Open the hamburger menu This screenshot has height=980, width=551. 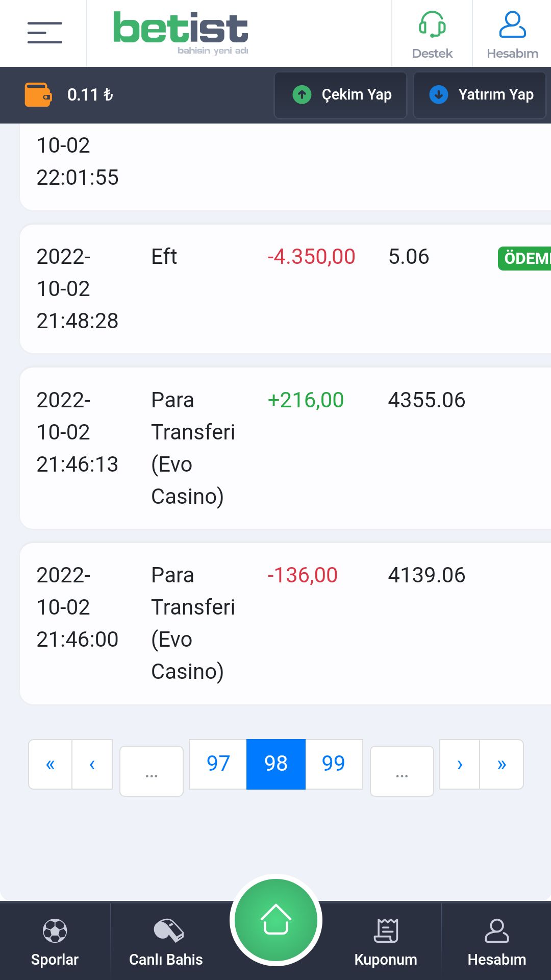point(44,33)
